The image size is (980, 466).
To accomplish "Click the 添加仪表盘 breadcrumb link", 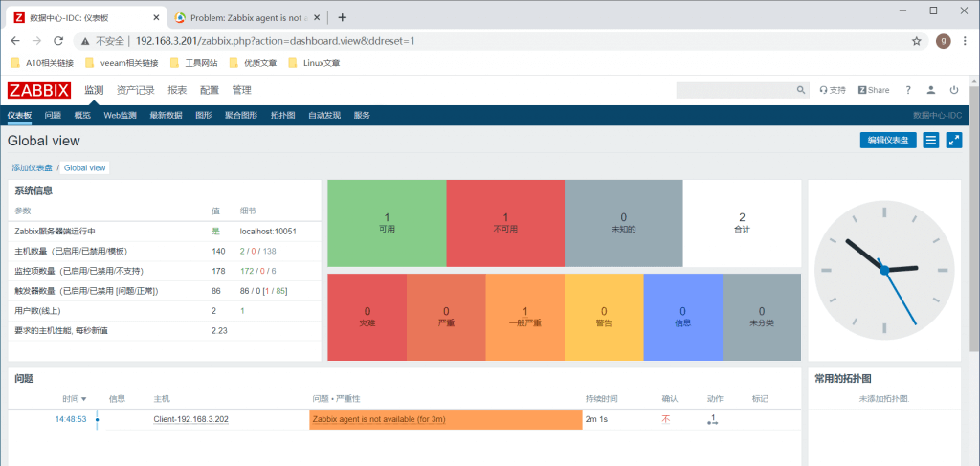I will pyautogui.click(x=32, y=168).
